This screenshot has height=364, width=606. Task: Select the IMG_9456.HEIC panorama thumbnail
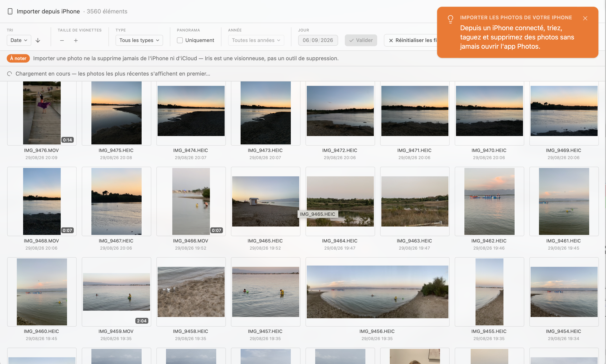(x=378, y=292)
